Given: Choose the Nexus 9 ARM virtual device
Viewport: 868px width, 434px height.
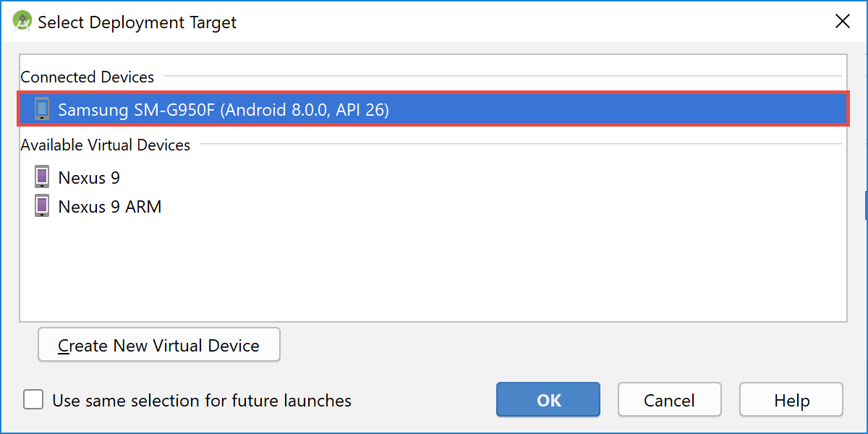Looking at the screenshot, I should [433, 206].
